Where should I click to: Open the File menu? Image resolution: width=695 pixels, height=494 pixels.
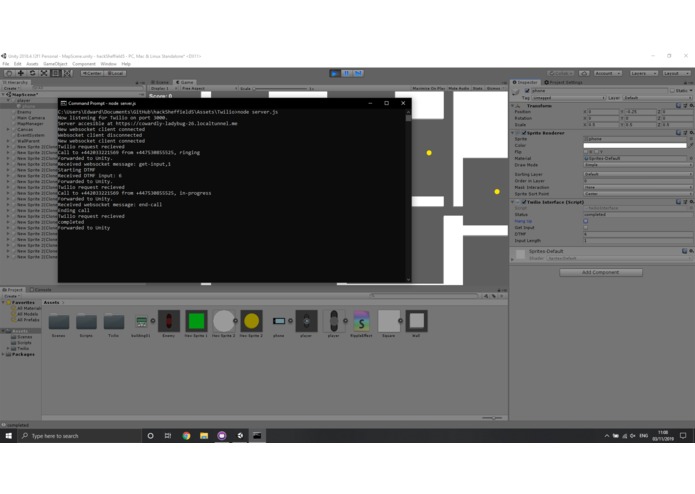pos(6,64)
